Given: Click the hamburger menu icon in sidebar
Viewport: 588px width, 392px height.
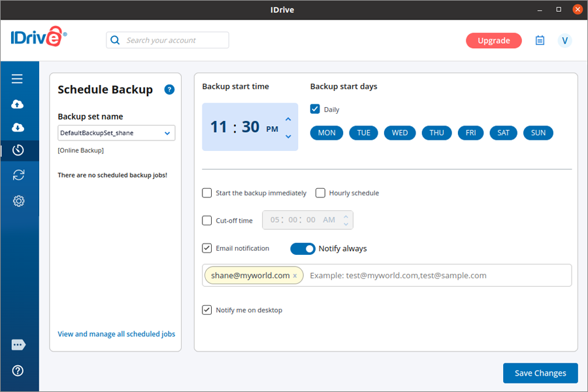Looking at the screenshot, I should pos(18,79).
